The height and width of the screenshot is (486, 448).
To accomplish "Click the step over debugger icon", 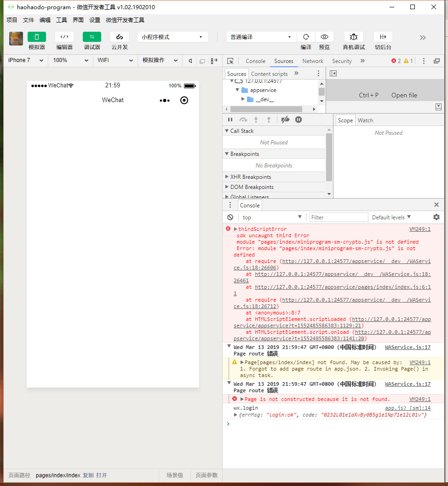I will (243, 120).
